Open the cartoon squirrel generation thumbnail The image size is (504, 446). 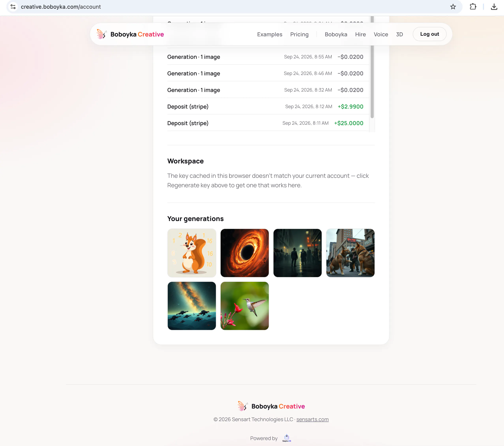(192, 253)
